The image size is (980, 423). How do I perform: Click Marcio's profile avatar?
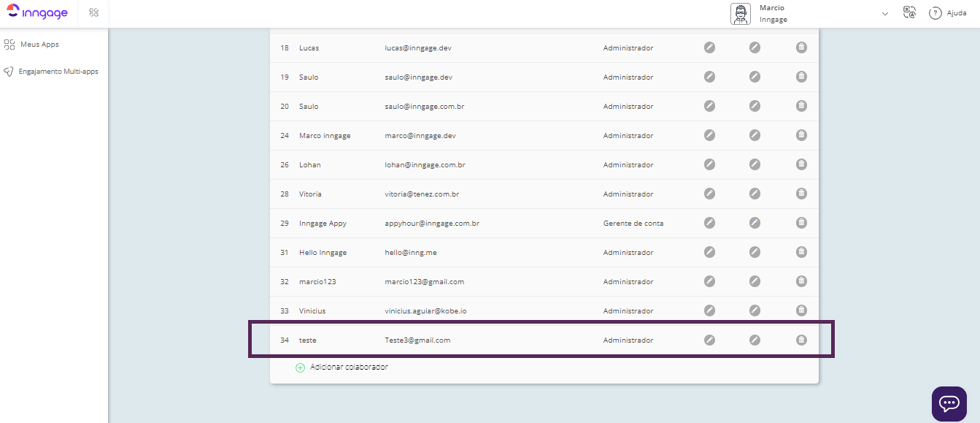[741, 14]
